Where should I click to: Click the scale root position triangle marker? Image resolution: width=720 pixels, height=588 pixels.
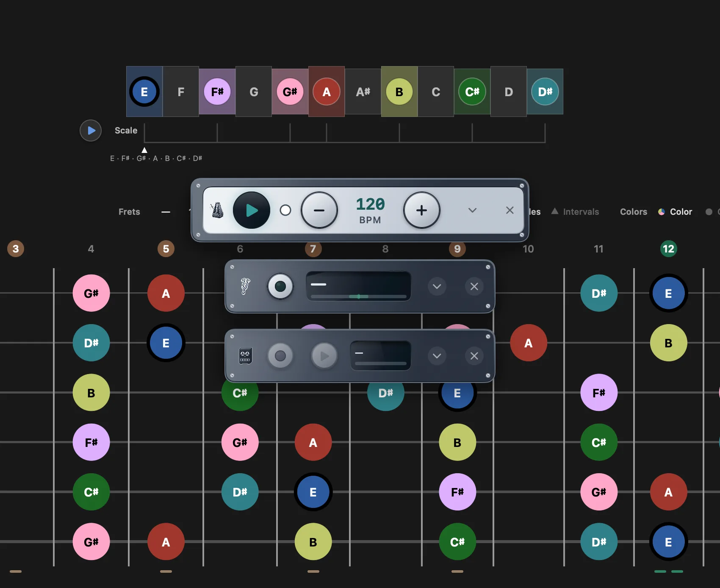click(x=144, y=150)
